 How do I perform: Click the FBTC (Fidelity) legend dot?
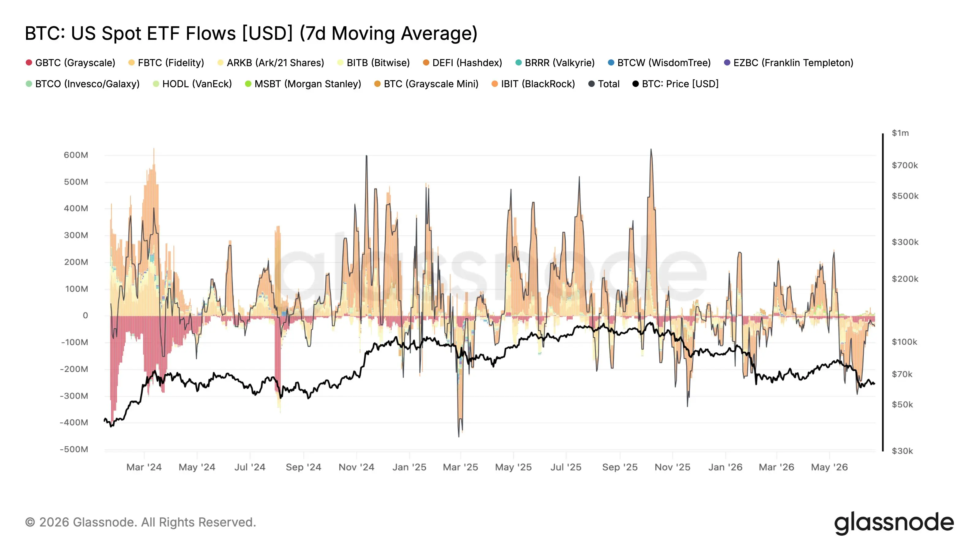[131, 63]
